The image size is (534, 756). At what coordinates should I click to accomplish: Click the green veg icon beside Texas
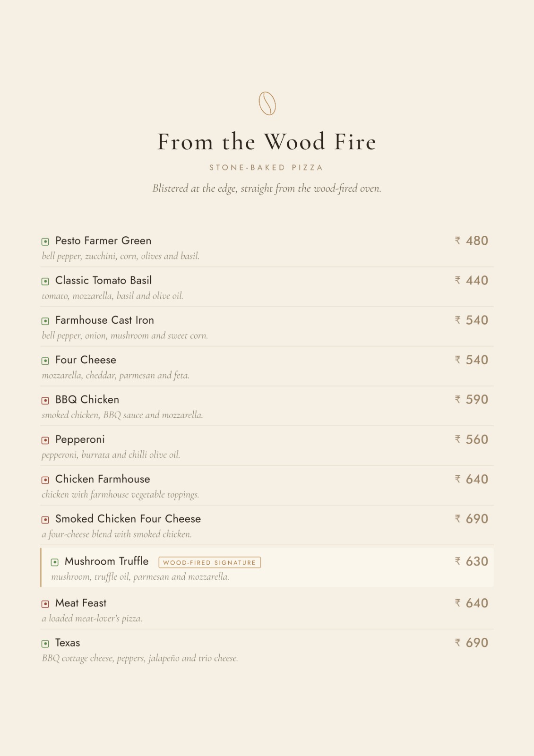pos(45,644)
